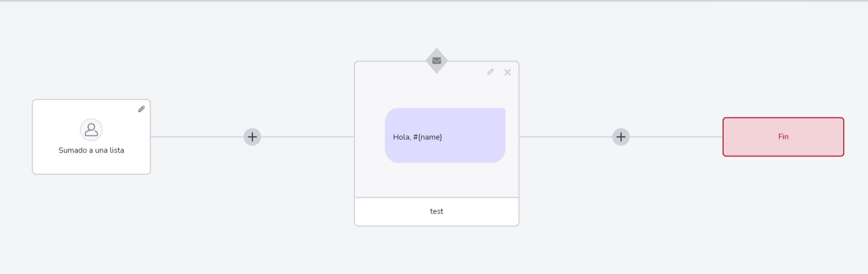868x274 pixels.
Task: Select connector line entering the Fin node
Action: click(x=676, y=137)
